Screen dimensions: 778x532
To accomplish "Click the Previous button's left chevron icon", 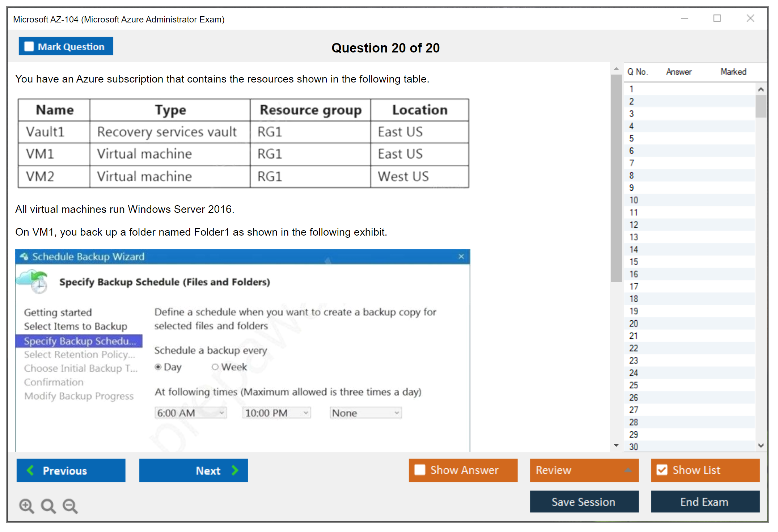I will (31, 470).
